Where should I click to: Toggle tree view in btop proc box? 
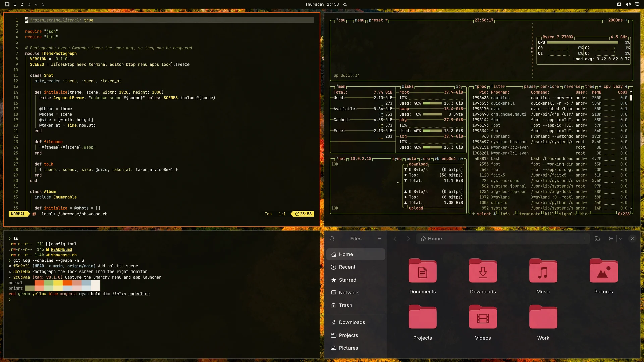pos(590,86)
